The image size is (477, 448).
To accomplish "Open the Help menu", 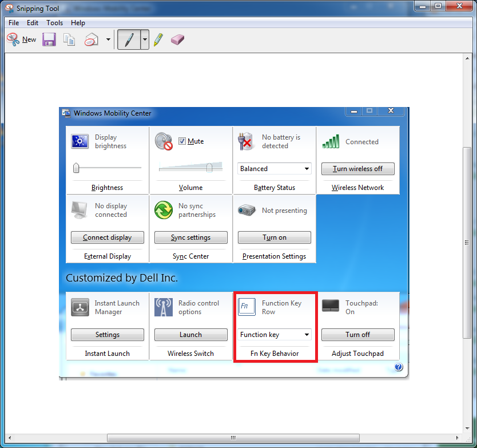I will click(78, 23).
